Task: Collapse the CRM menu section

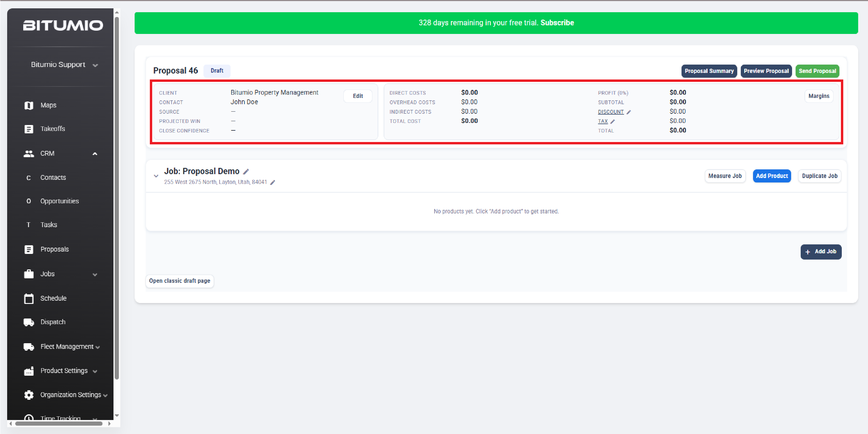Action: 95,154
